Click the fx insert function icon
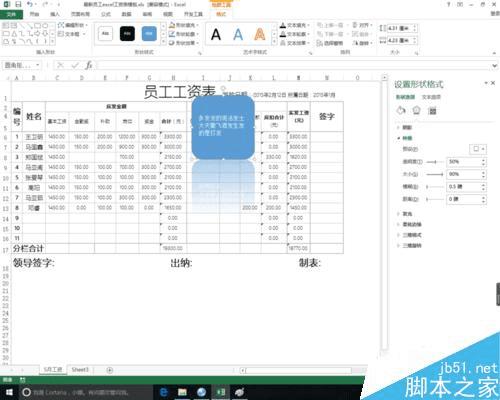Screen dimensions: 500x400 click(89, 65)
